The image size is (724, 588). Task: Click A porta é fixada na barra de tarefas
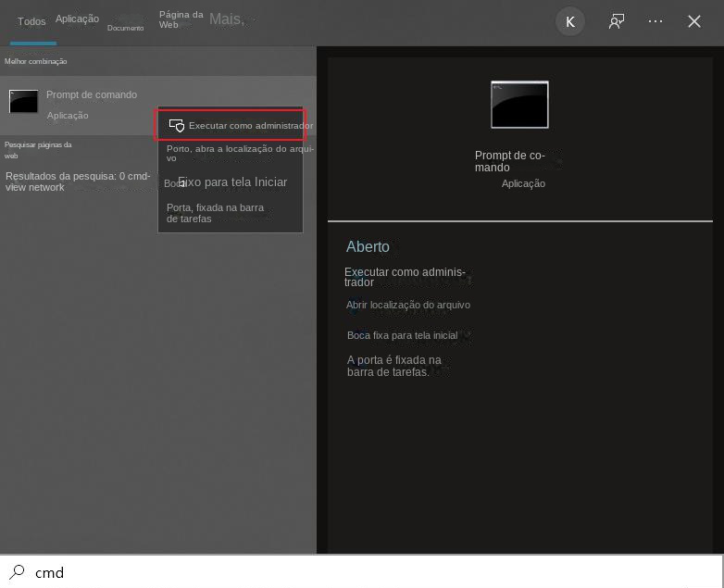pyautogui.click(x=393, y=366)
